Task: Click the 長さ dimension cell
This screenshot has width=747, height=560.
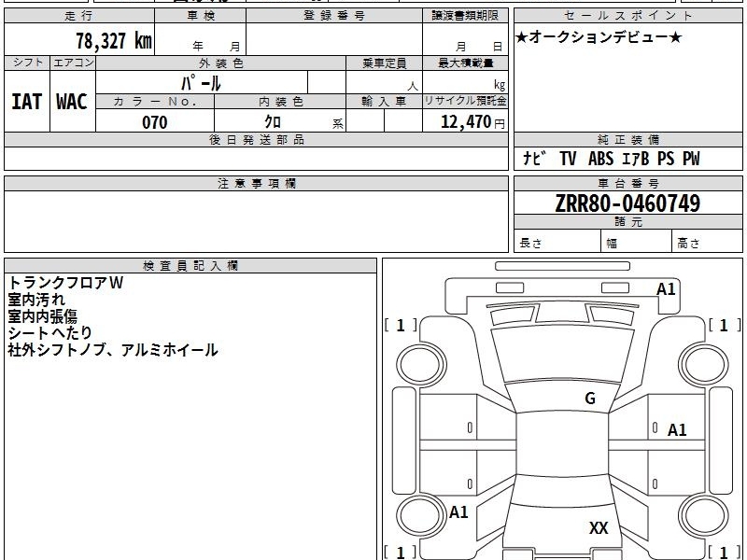Action: click(x=557, y=243)
